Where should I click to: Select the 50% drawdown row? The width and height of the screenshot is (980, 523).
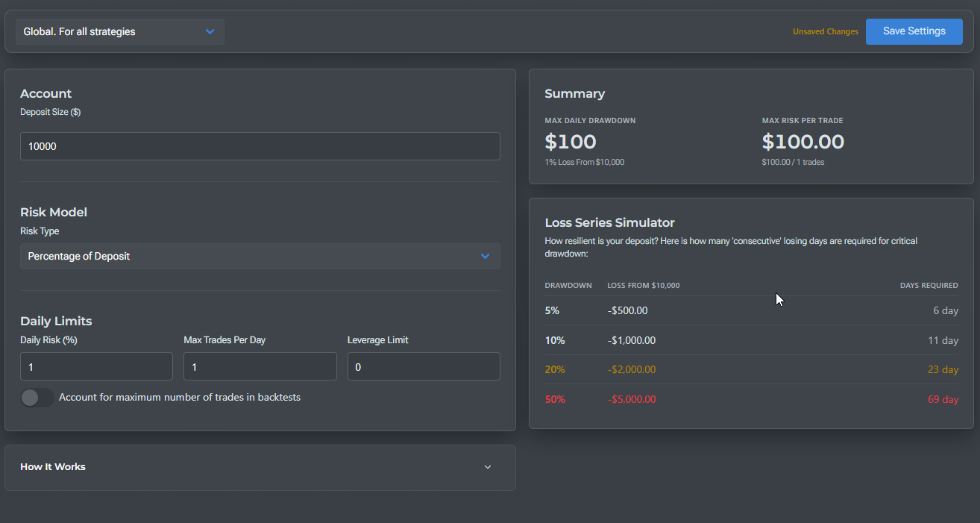point(751,399)
